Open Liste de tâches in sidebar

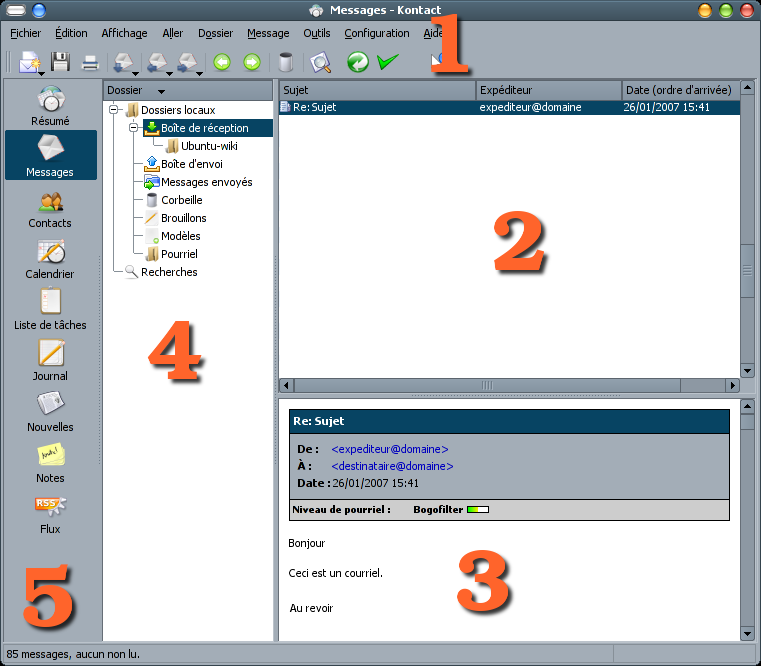click(x=50, y=310)
